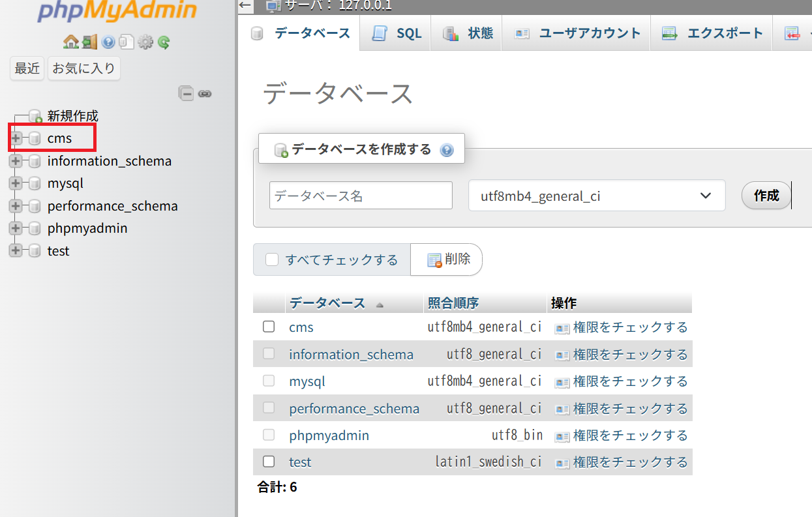Click the データベース名 input field
812x517 pixels.
coord(361,196)
